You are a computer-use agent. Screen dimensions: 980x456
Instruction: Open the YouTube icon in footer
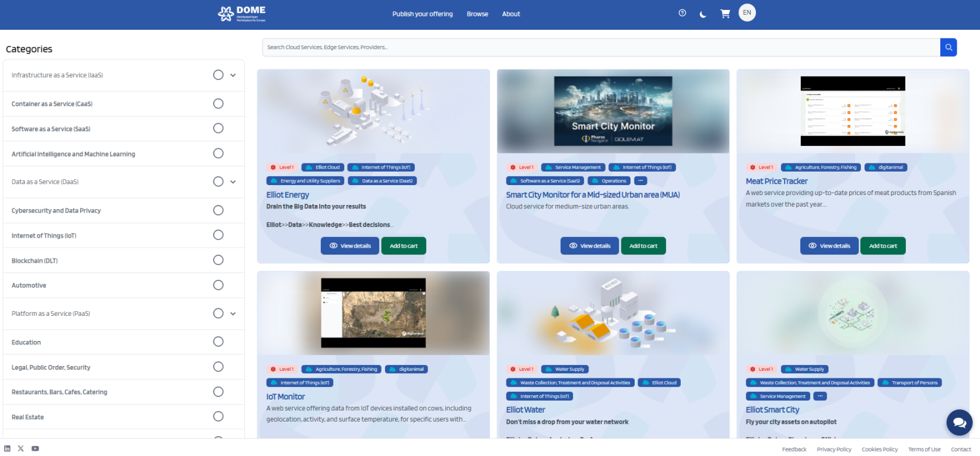point(35,448)
